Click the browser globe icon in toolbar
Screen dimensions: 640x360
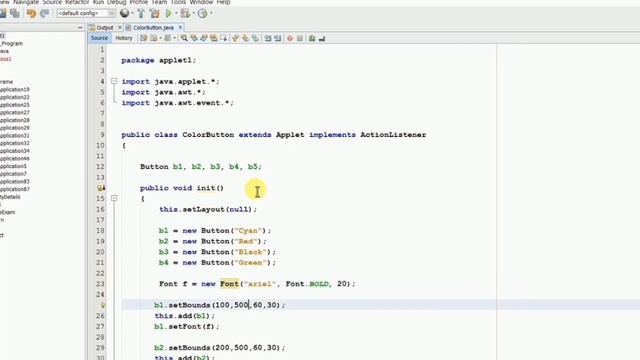[x=124, y=13]
